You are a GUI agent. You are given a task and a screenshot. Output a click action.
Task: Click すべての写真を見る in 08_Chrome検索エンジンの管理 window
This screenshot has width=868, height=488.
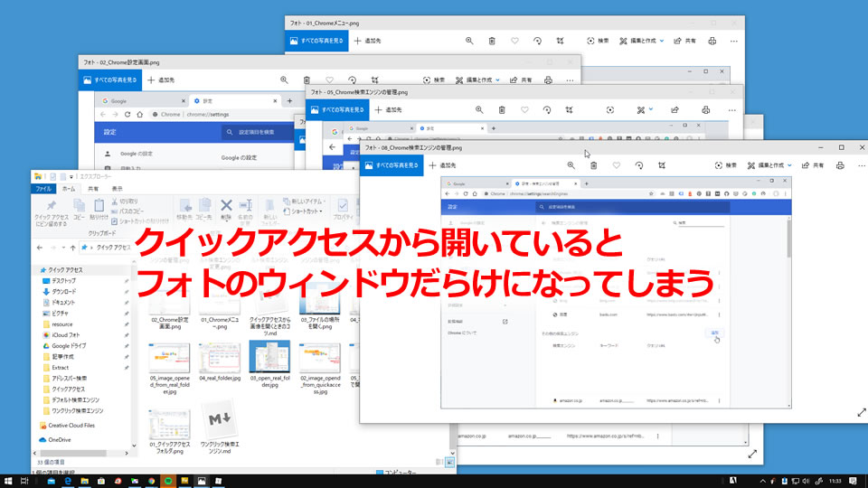coord(392,164)
